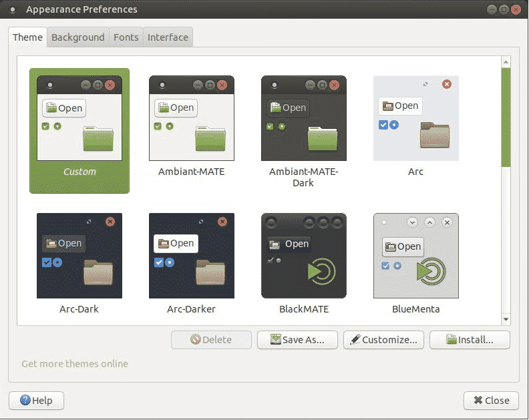Go to the Interface tab
The height and width of the screenshot is (420, 529).
tap(168, 37)
